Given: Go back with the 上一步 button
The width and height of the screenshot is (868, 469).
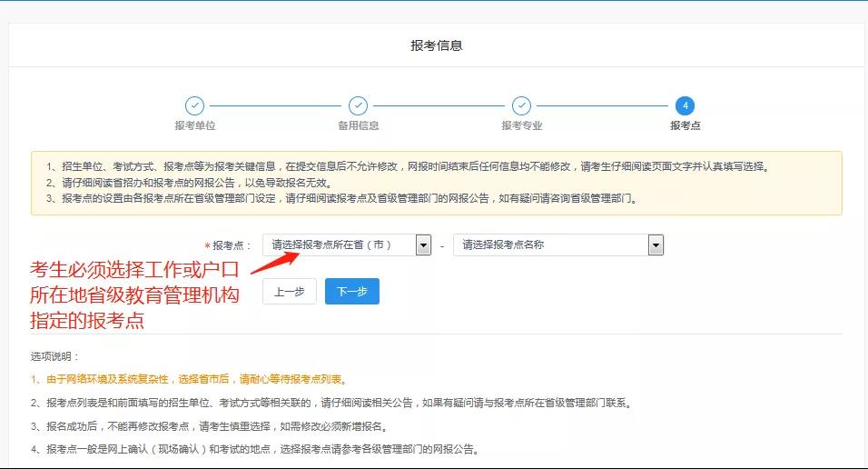Looking at the screenshot, I should tap(290, 292).
